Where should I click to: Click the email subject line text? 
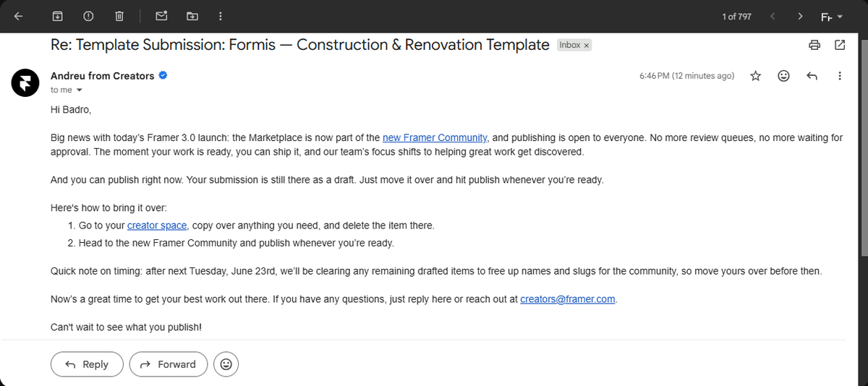coord(300,45)
